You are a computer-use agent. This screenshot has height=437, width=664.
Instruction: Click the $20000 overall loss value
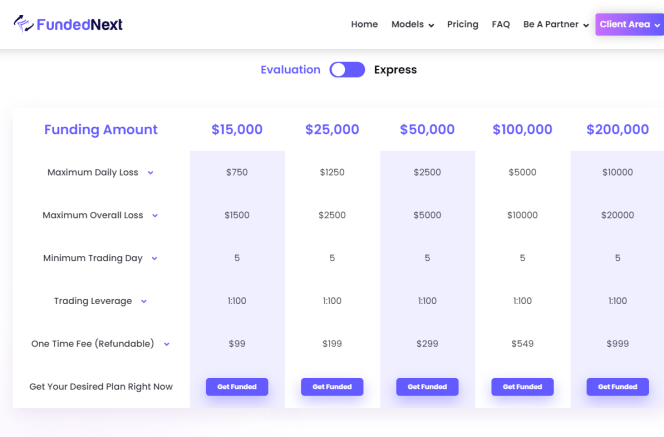click(x=617, y=215)
